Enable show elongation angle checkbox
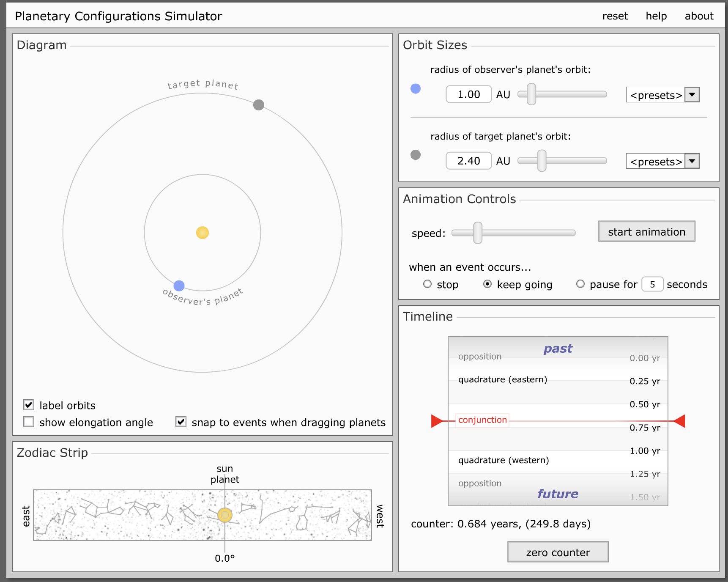 (x=29, y=422)
